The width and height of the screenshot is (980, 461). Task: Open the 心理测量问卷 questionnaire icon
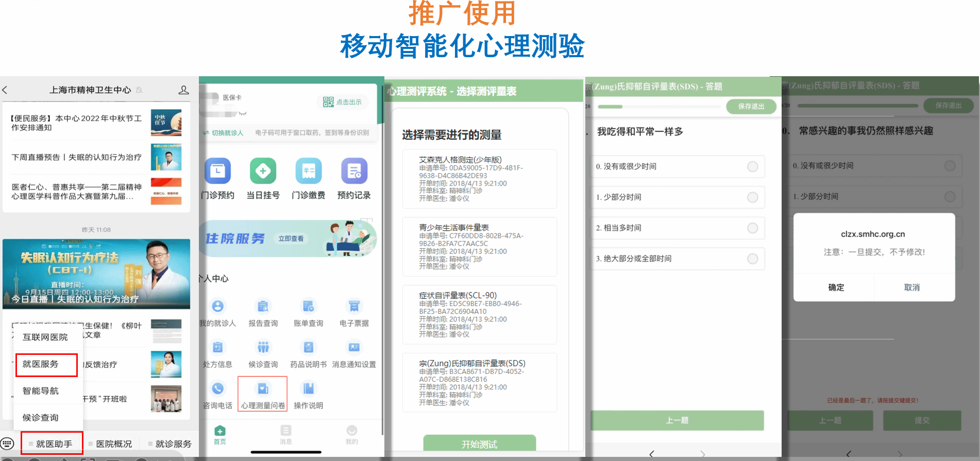tap(263, 389)
